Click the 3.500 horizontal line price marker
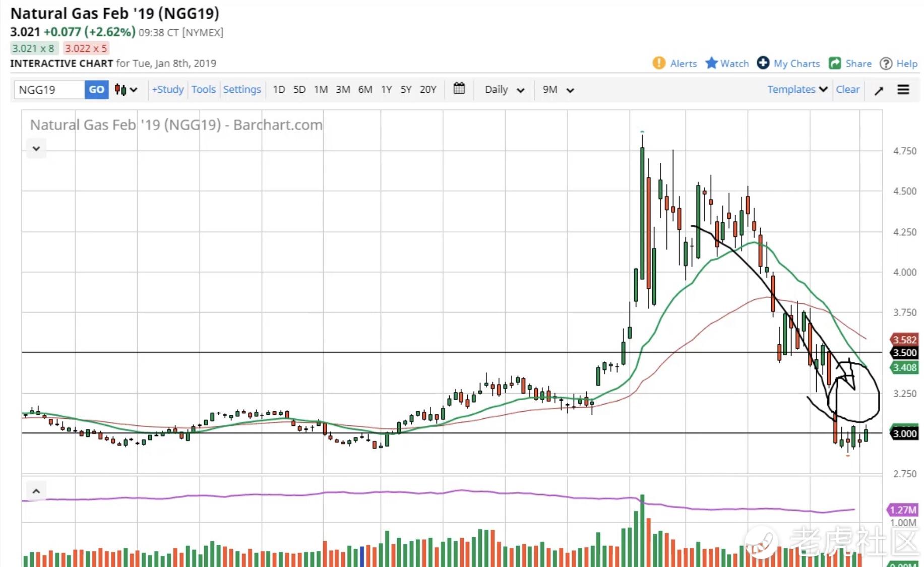The width and height of the screenshot is (924, 567). pos(904,353)
